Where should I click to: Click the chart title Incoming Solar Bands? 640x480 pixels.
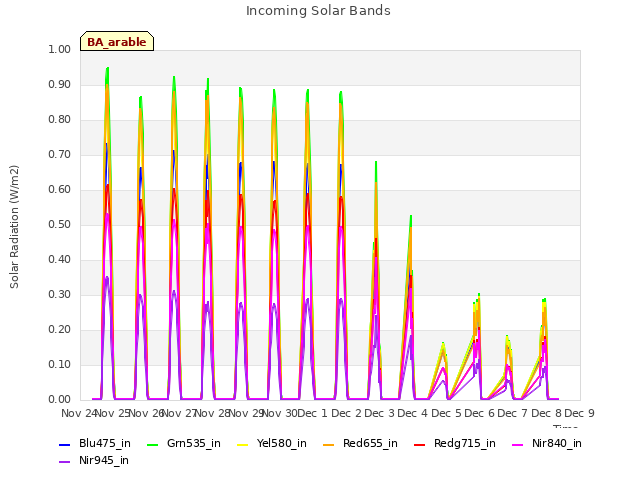[x=318, y=11]
